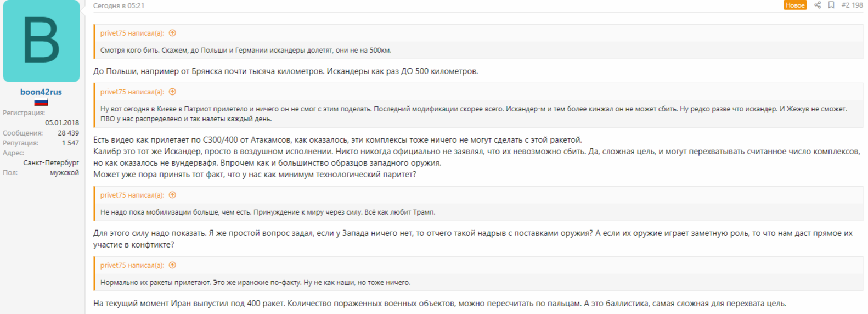Screen dimensions: 868x314
Task: Open the boon42rus avatar with letter B
Action: [x=41, y=41]
